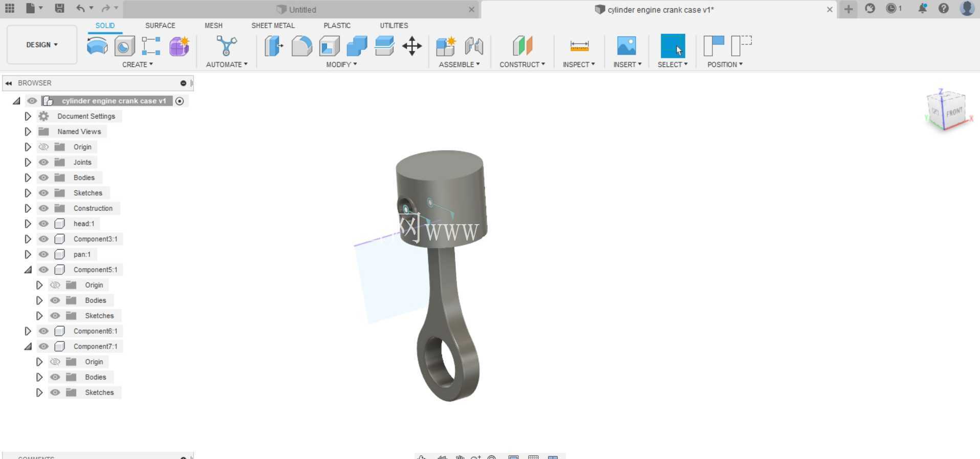Add a new design tab with plus

click(848, 9)
